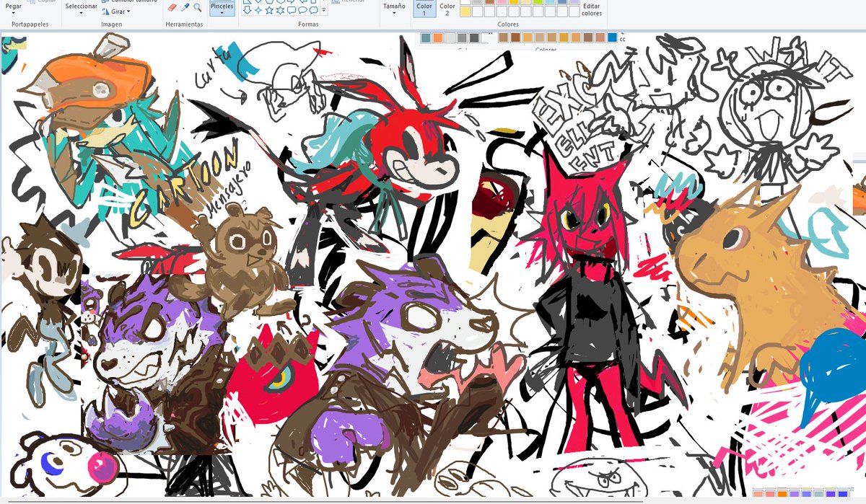866x504 pixels.
Task: Choose the down arrow shape
Action: pyautogui.click(x=247, y=10)
